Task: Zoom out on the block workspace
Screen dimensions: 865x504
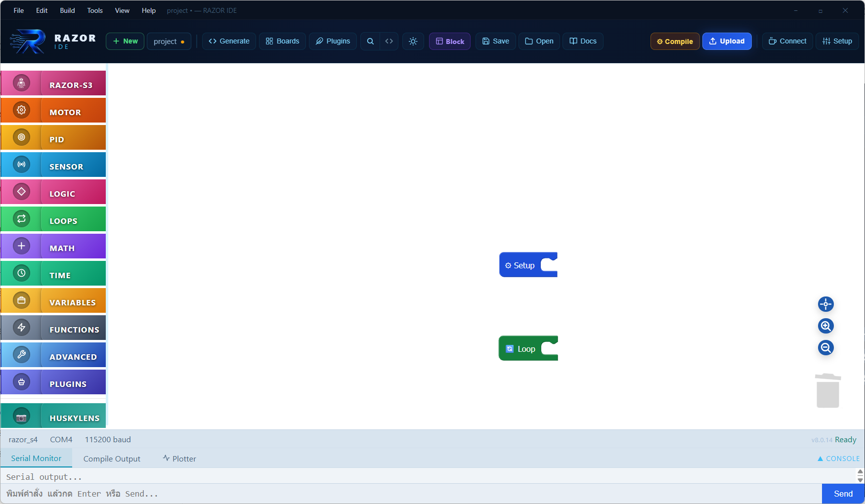Action: (826, 348)
